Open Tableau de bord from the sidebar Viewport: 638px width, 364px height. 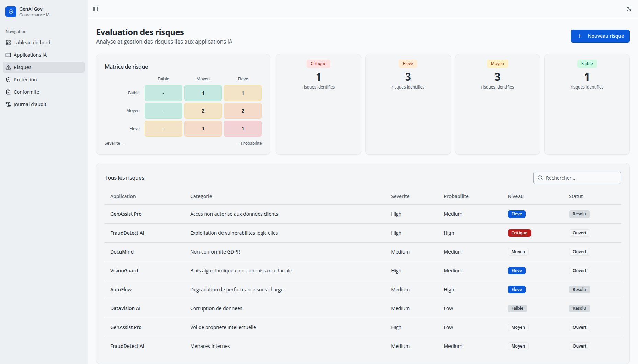tap(32, 43)
